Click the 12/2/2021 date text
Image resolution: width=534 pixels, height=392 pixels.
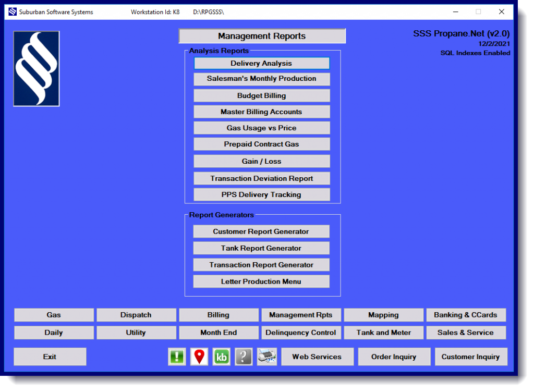pyautogui.click(x=494, y=44)
